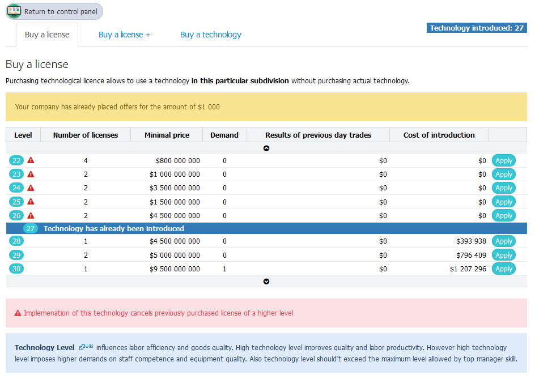Apply for level 22 license
The image size is (535, 392).
(504, 160)
